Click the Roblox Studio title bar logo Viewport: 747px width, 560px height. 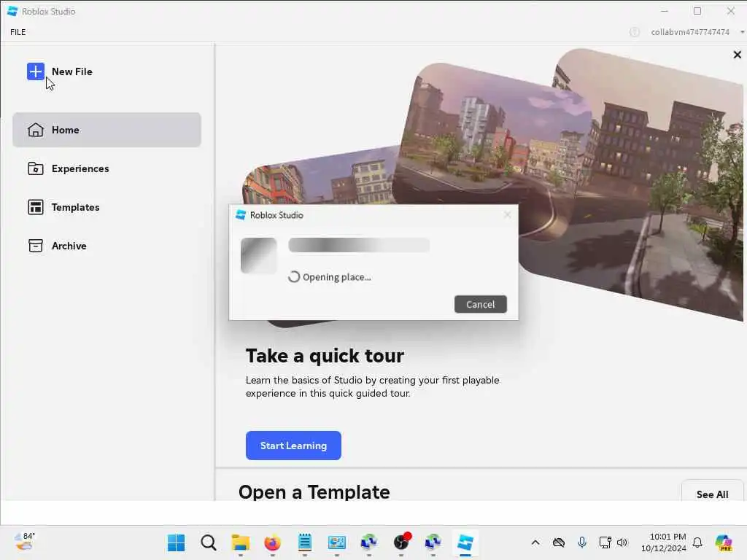pos(12,11)
